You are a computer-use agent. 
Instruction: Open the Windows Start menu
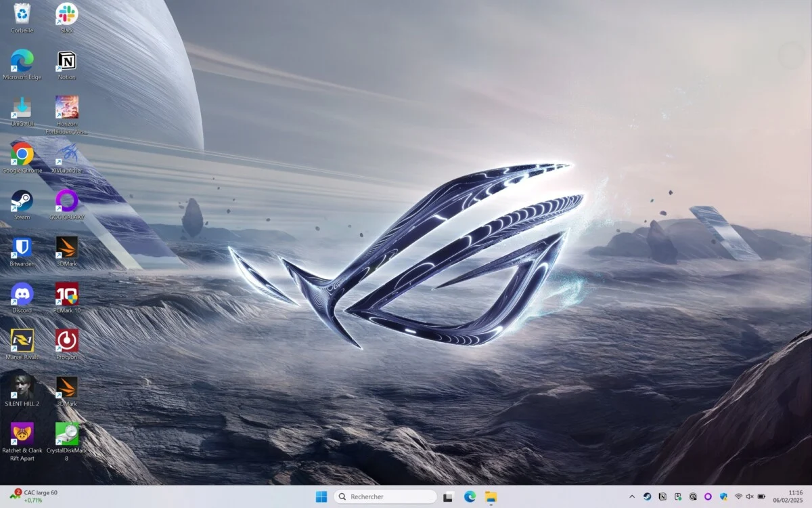coord(321,496)
